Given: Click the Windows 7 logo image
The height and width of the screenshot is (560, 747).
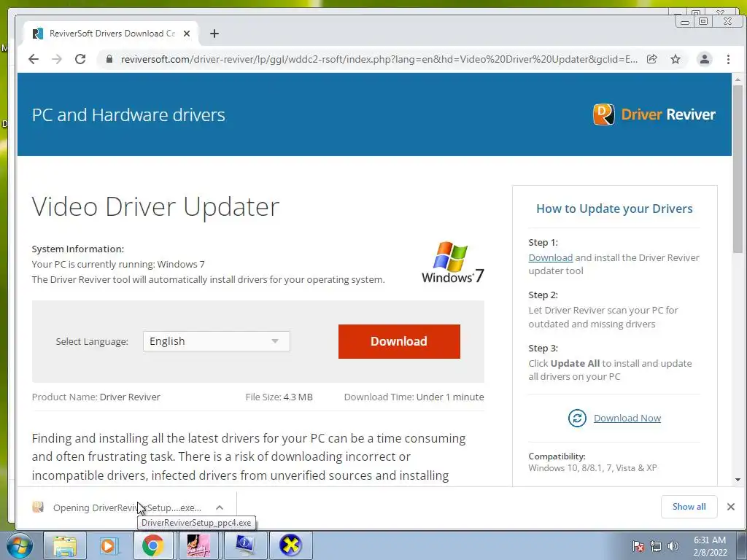Looking at the screenshot, I should pyautogui.click(x=452, y=262).
